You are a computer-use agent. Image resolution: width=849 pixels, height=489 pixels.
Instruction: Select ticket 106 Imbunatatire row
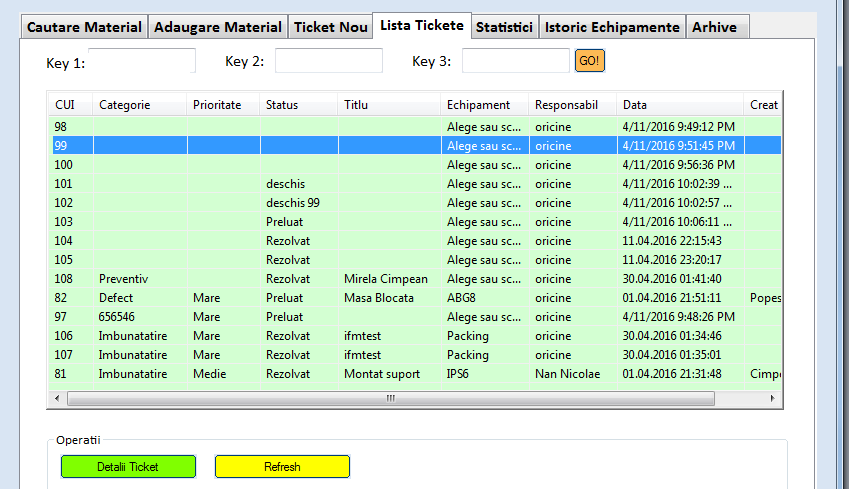pyautogui.click(x=416, y=336)
